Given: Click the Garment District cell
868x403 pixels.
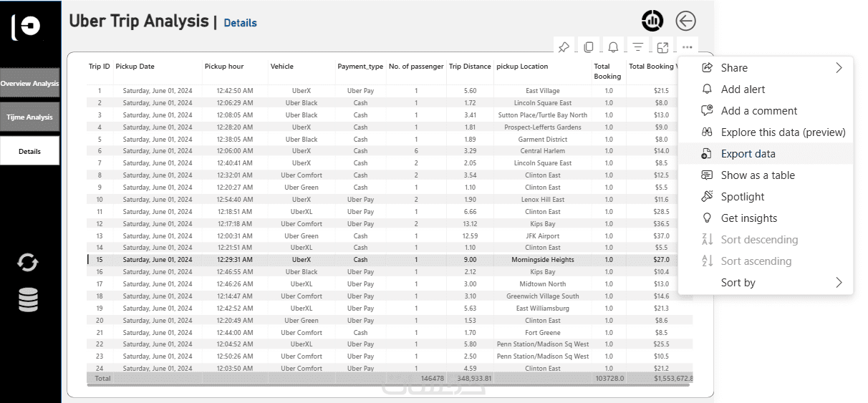Looking at the screenshot, I should point(543,140).
